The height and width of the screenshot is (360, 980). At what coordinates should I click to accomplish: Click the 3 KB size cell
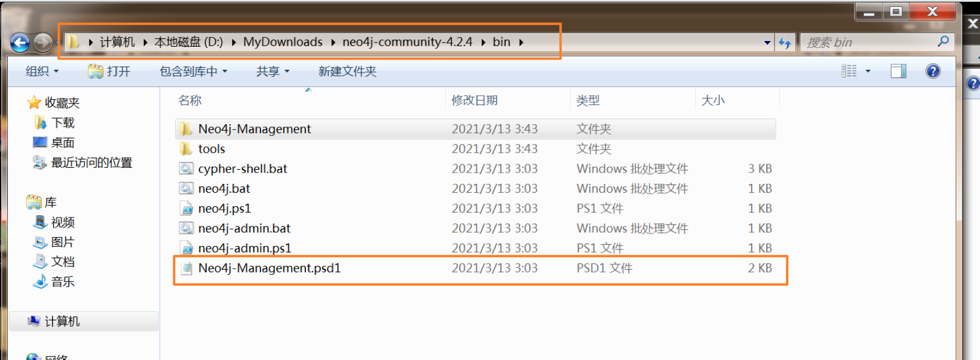pos(760,168)
